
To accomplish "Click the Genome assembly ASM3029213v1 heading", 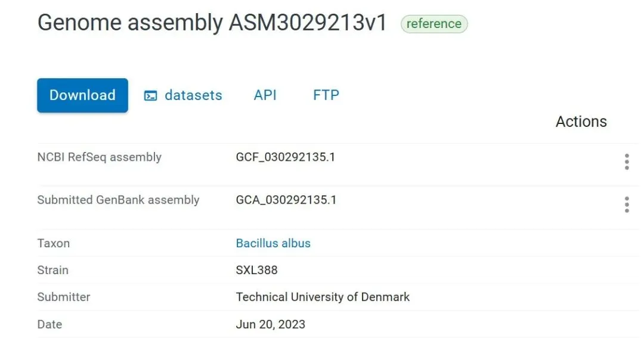I will pyautogui.click(x=212, y=23).
